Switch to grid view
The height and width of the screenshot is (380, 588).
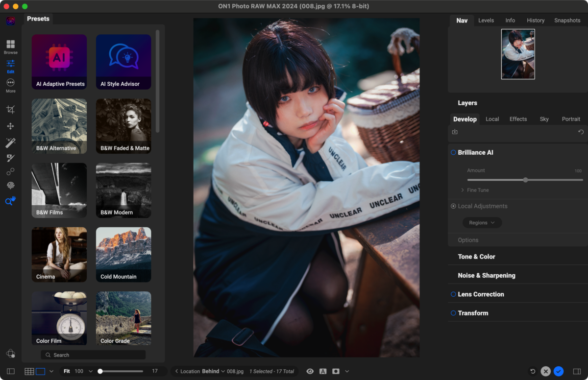pos(29,372)
